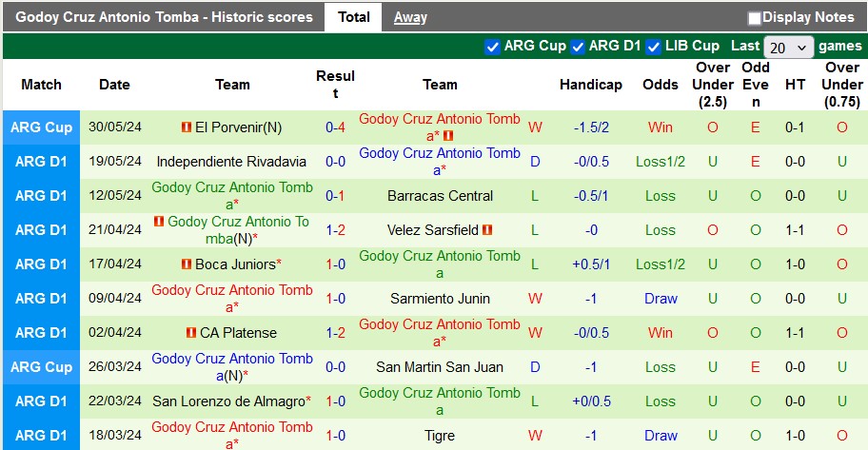Viewport: 868px width, 450px height.
Task: Click red card icon in 30/05/24 Godoy Cruz cell
Action: (x=448, y=136)
